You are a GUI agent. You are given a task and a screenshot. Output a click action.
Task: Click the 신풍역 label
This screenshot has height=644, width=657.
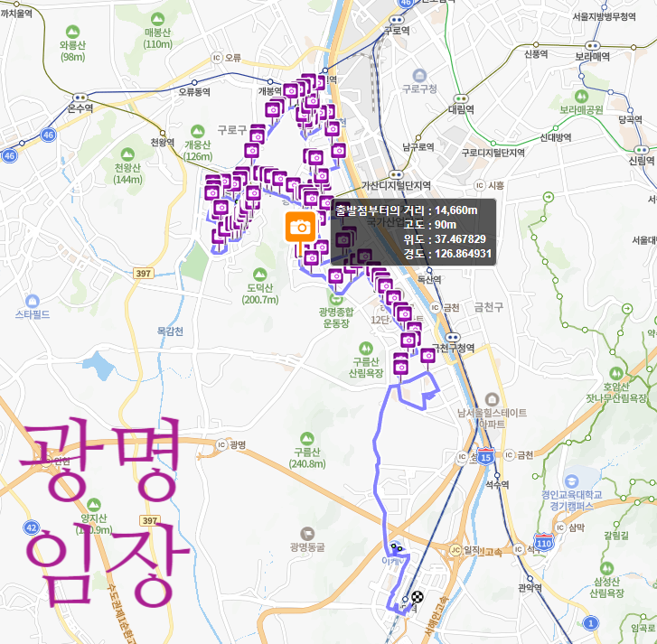536,54
